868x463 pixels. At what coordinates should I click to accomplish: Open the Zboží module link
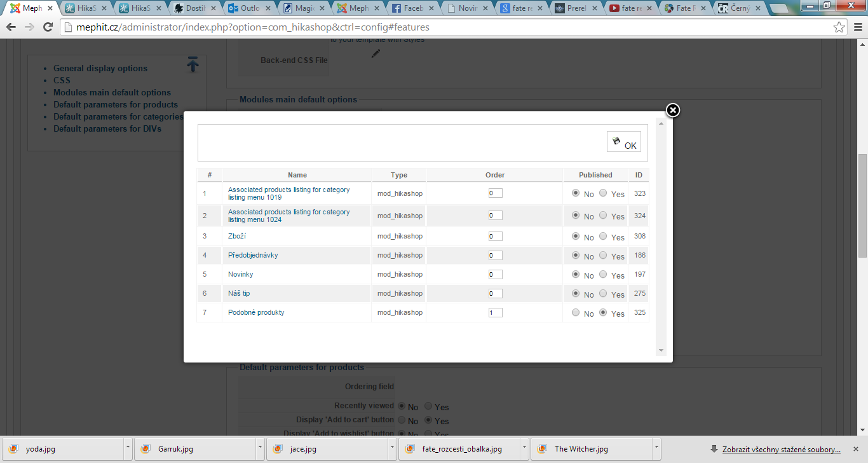coord(237,236)
